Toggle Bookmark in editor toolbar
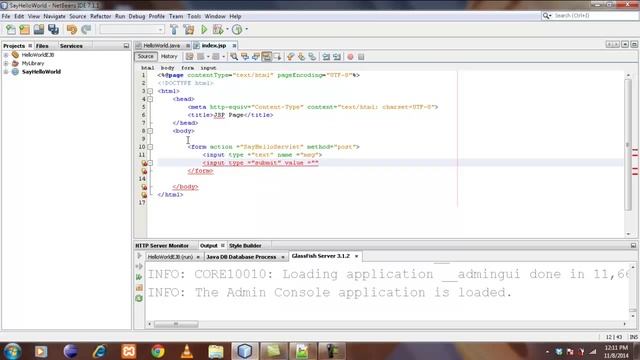The height and width of the screenshot is (360, 640). tap(312, 57)
